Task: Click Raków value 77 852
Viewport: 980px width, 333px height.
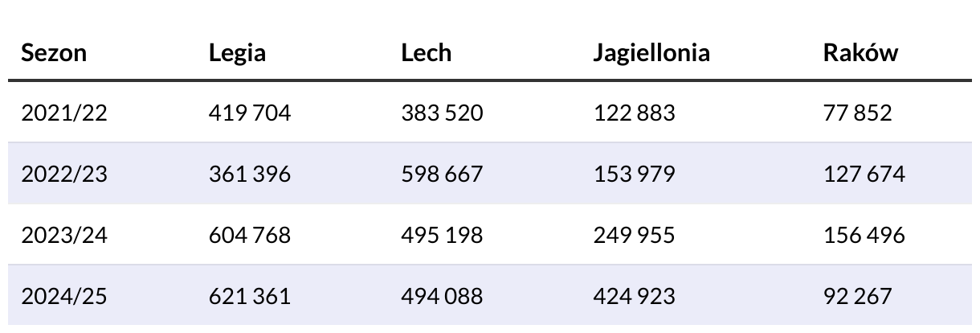Action: coord(857,113)
